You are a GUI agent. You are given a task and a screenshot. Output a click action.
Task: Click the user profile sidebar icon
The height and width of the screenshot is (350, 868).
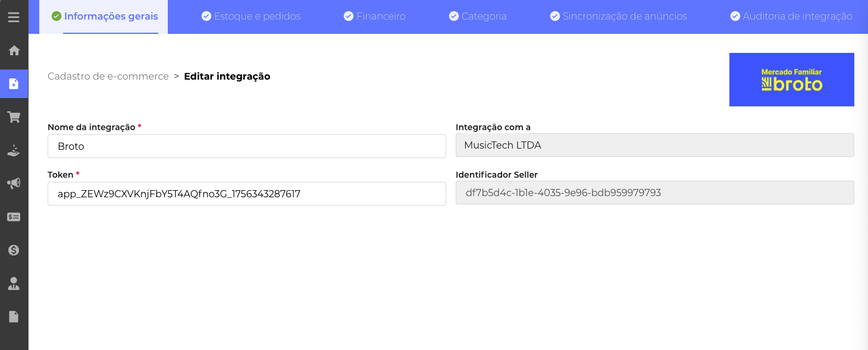click(x=14, y=283)
